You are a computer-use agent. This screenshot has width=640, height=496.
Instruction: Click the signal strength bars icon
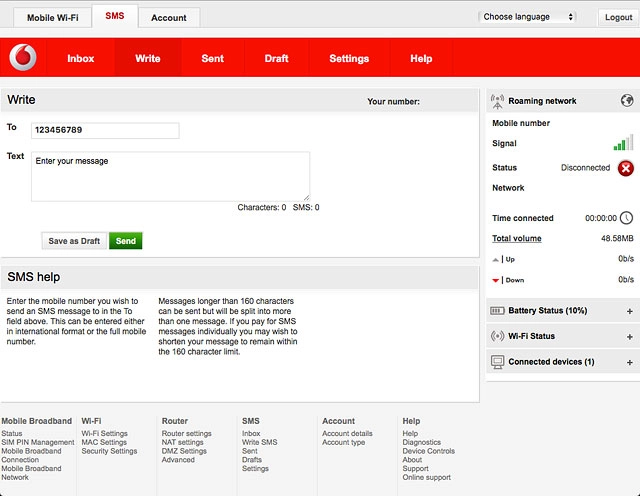pos(623,143)
